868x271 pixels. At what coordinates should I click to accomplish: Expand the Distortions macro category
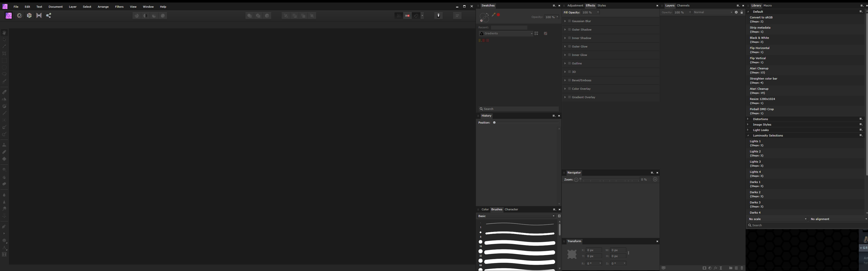point(748,119)
